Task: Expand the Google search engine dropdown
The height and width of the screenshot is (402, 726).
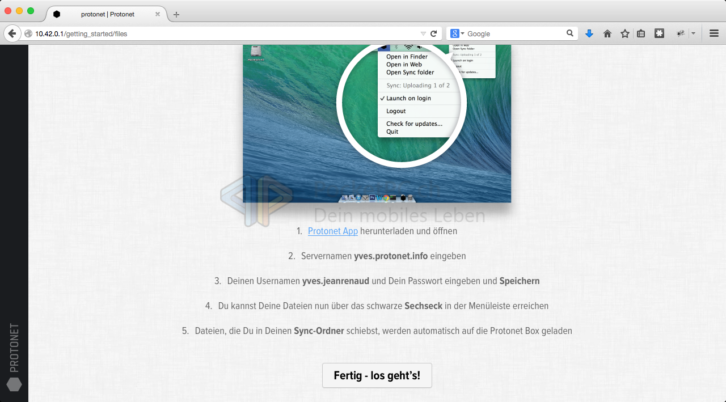Action: [x=456, y=33]
